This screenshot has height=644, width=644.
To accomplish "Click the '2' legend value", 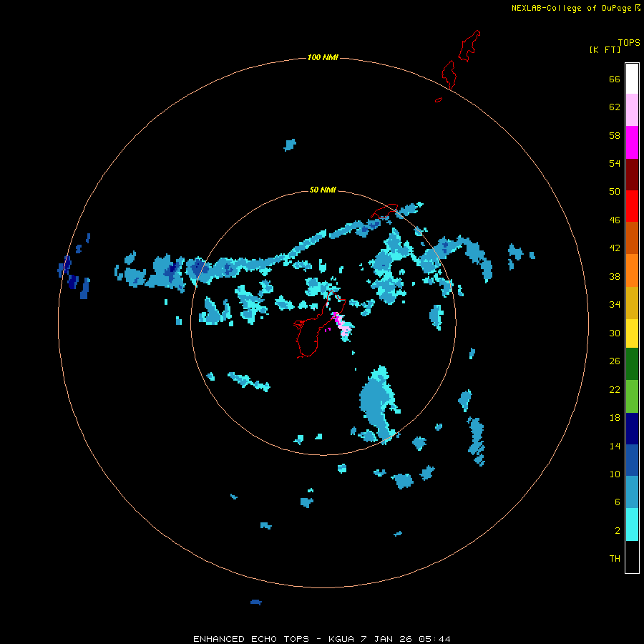I will click(618, 531).
